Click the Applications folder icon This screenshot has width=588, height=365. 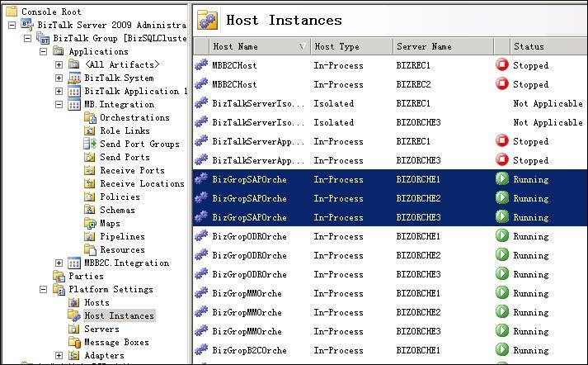coord(58,51)
